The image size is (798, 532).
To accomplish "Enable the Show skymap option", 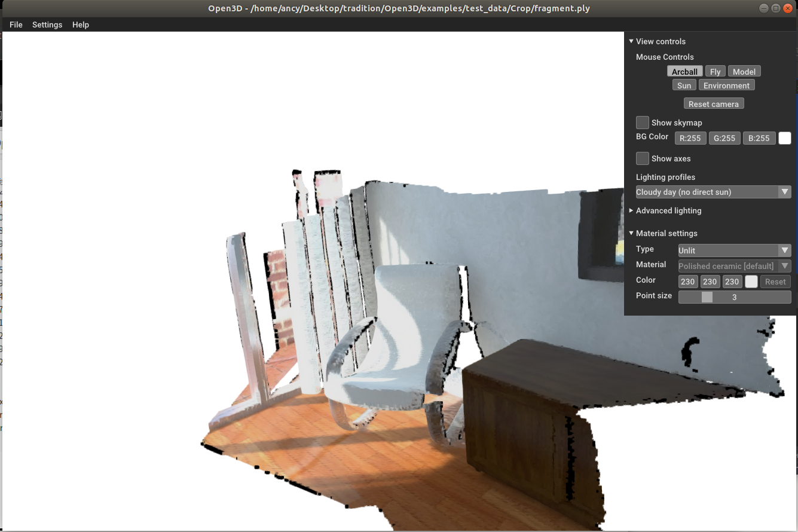I will pyautogui.click(x=642, y=123).
